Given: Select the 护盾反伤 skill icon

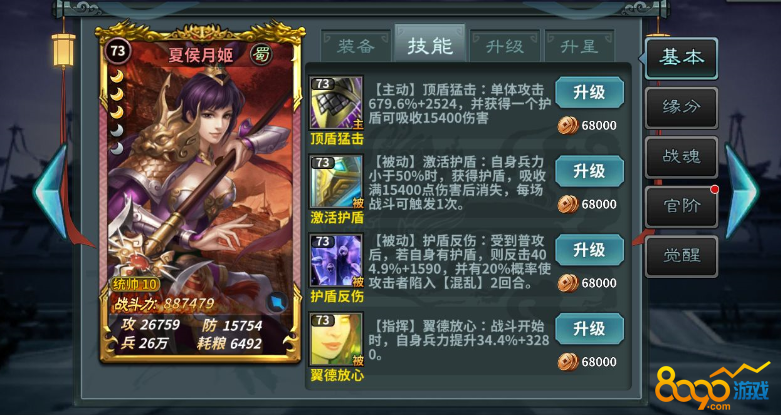Looking at the screenshot, I should pyautogui.click(x=336, y=261).
